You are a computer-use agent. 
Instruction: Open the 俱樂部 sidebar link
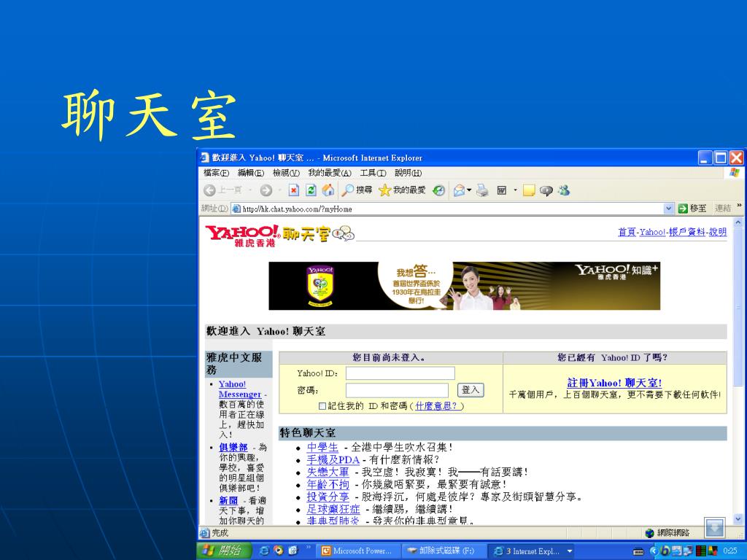tap(233, 448)
